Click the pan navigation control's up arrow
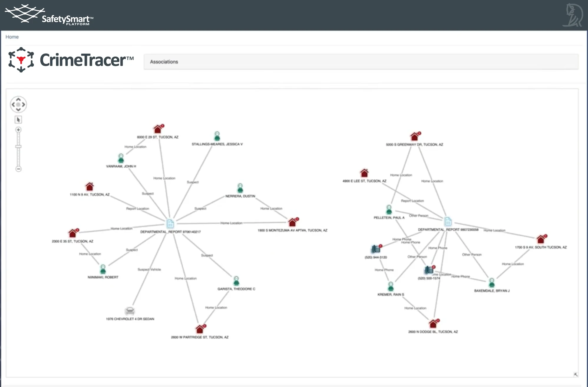 19,99
